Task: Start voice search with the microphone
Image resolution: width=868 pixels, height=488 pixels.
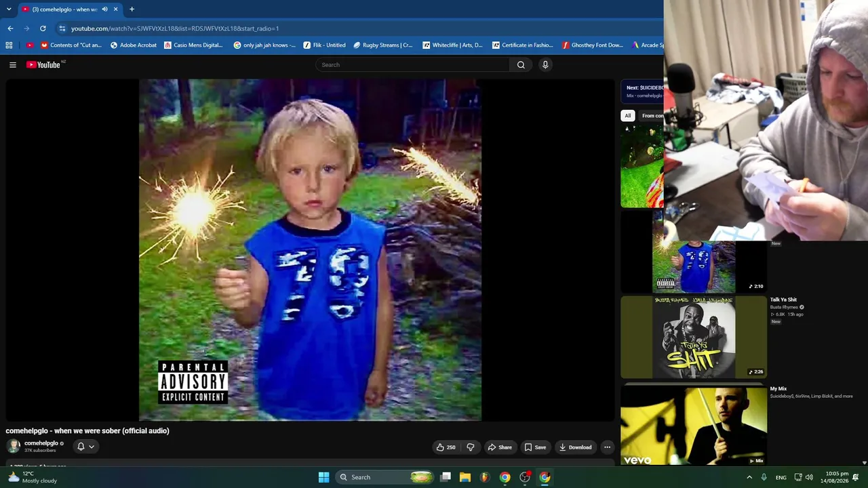Action: [x=545, y=65]
